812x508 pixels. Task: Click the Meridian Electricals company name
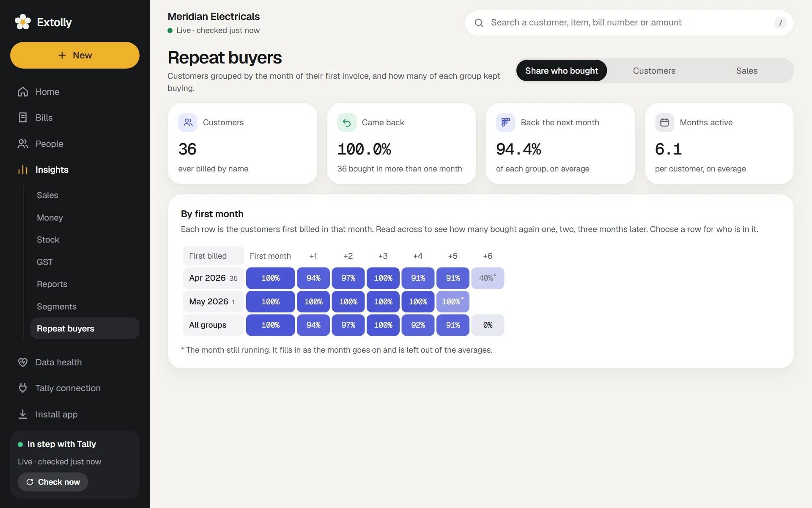tap(214, 17)
